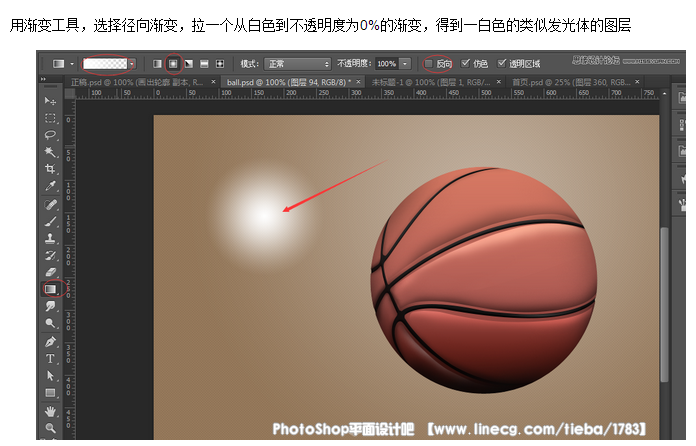Select the Pen tool
Image resolution: width=696 pixels, height=446 pixels.
pos(50,342)
